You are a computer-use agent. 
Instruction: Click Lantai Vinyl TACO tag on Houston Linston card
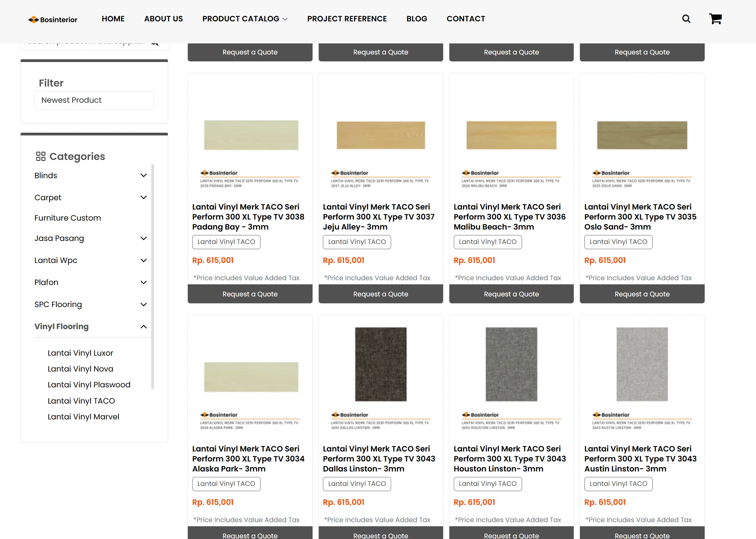[x=488, y=484]
